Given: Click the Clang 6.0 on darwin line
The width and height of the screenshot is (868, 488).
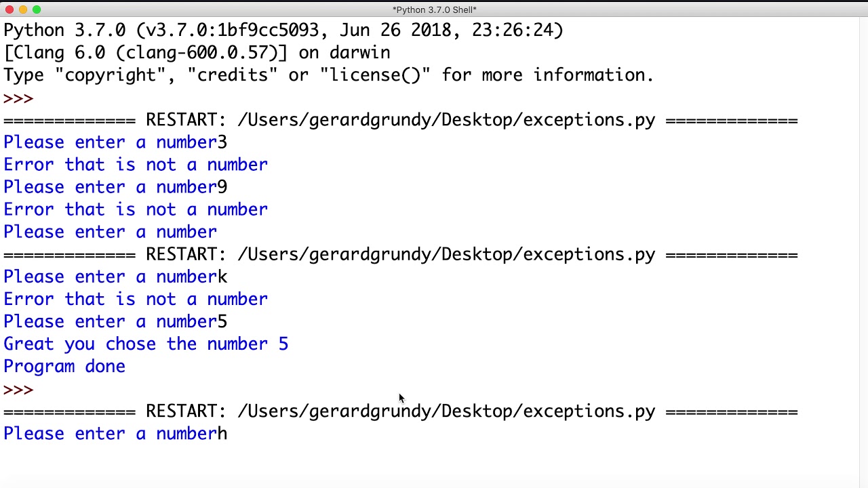Looking at the screenshot, I should 197,53.
